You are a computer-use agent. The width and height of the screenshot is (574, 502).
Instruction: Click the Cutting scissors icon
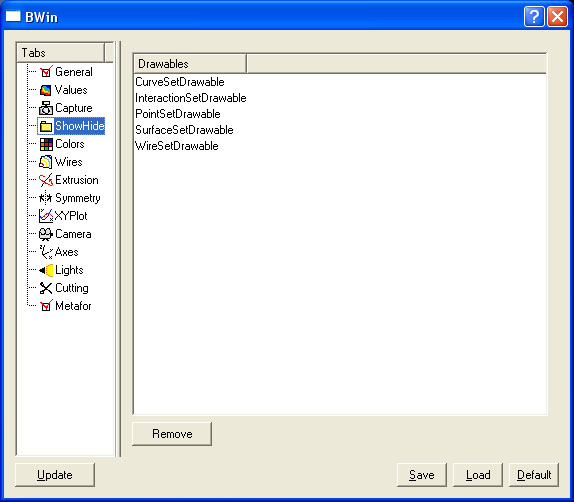coord(46,288)
